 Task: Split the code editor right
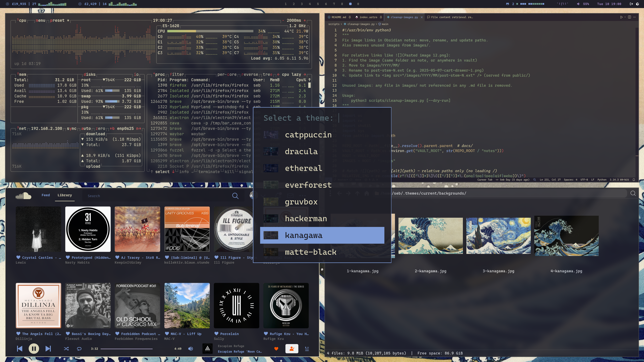630,17
